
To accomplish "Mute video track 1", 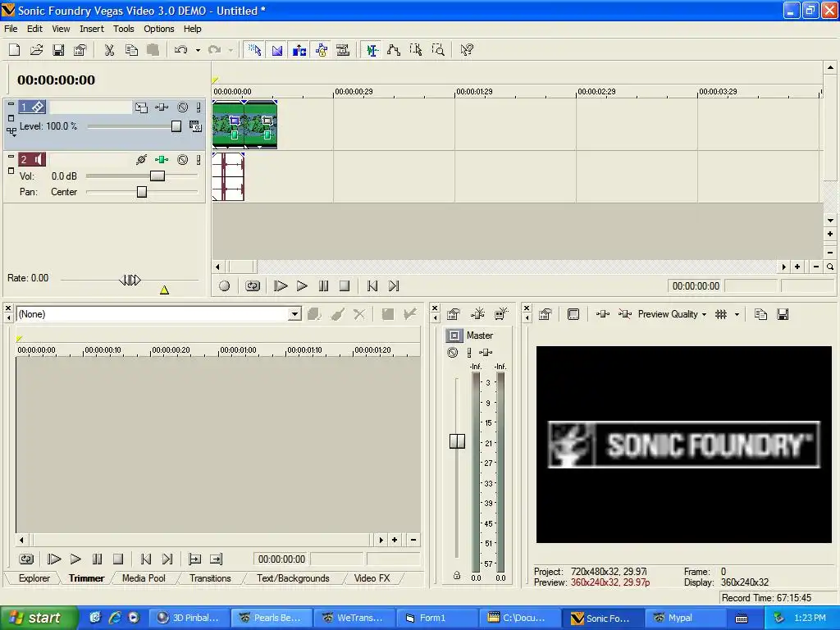I will click(183, 107).
